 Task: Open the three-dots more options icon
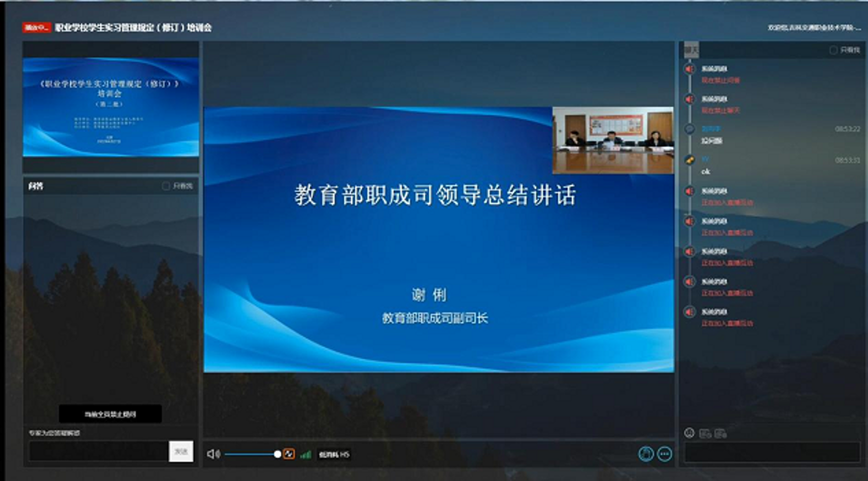665,453
